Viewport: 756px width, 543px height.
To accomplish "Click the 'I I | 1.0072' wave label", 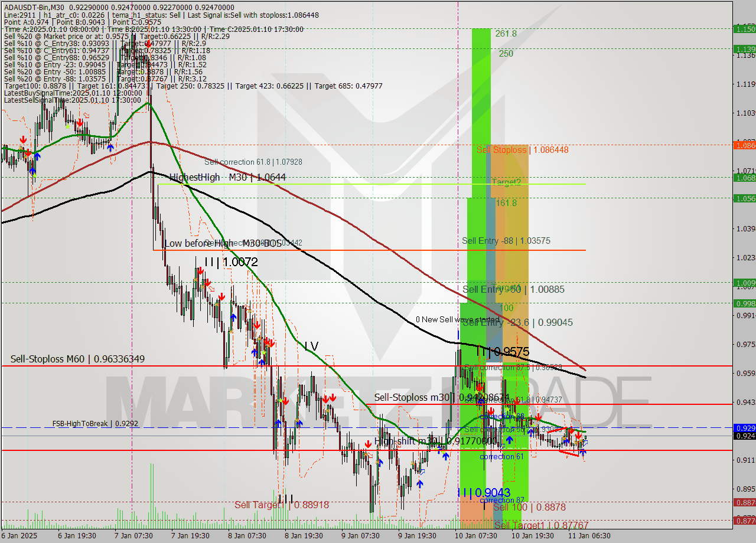I will [x=231, y=262].
